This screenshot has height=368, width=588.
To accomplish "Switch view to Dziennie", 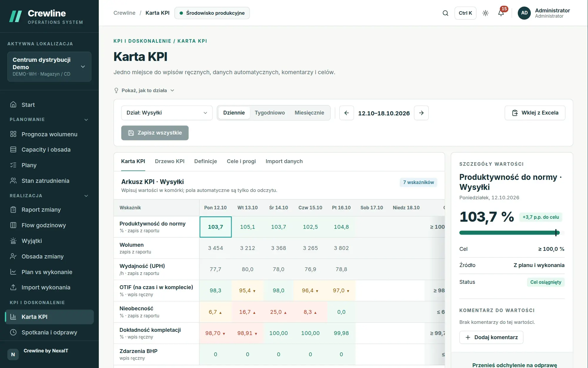I will click(x=234, y=113).
